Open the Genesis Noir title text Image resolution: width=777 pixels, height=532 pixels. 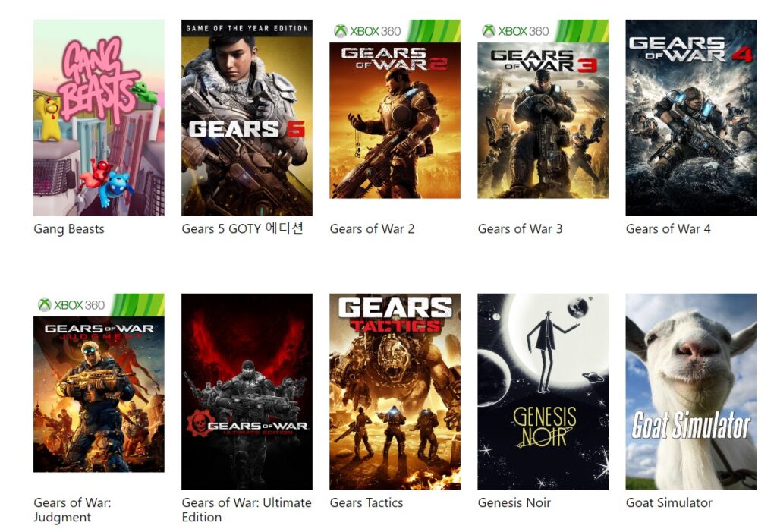(514, 502)
